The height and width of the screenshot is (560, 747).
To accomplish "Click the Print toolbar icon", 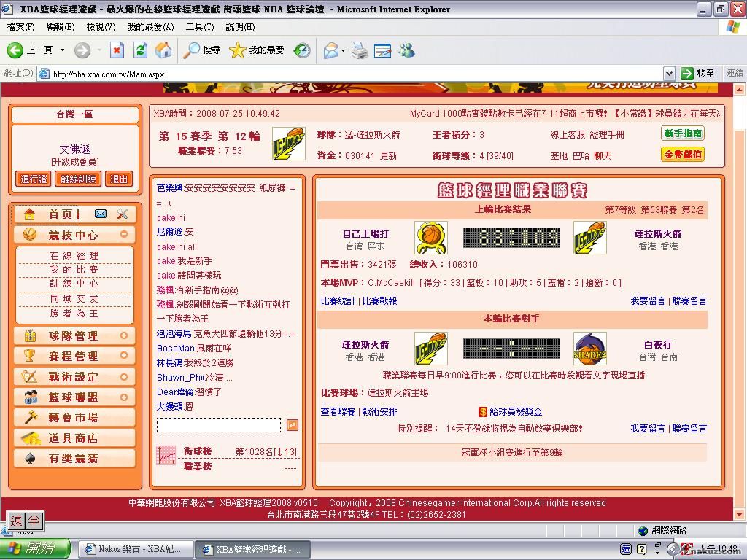I will coord(360,50).
